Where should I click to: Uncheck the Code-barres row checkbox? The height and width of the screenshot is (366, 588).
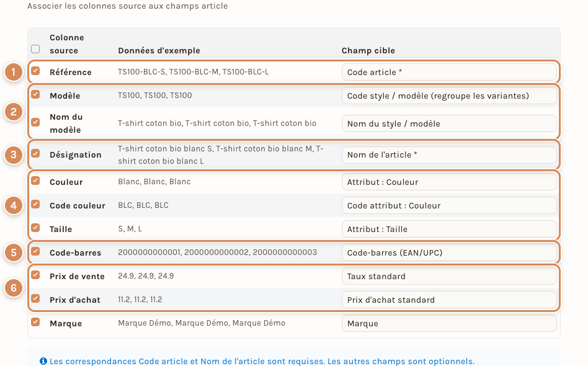coord(35,251)
